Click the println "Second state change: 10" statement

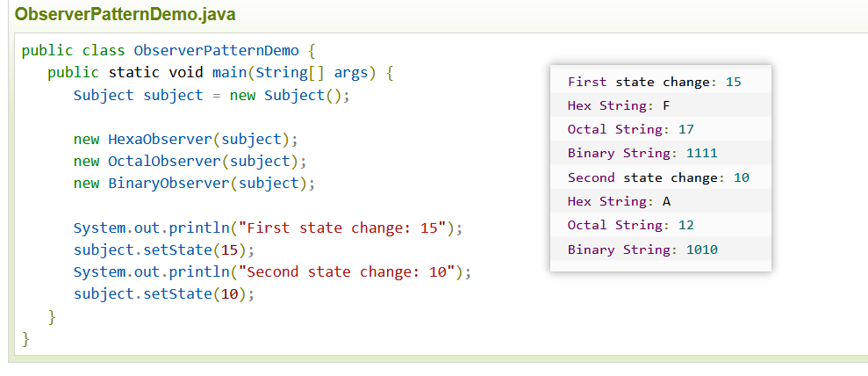click(272, 271)
